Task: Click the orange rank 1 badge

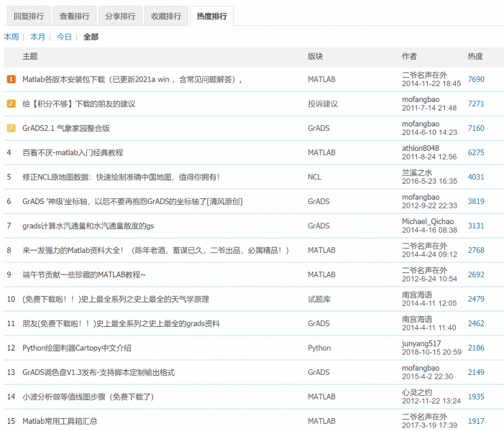Action: pyautogui.click(x=11, y=80)
